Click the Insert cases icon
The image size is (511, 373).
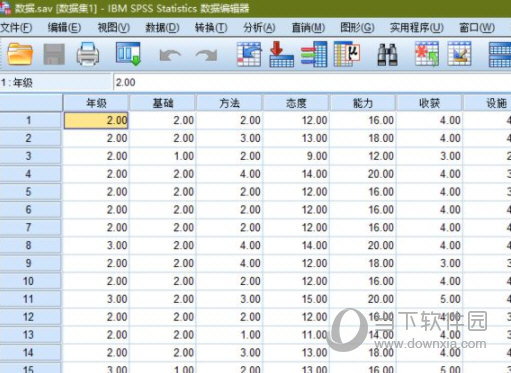click(x=426, y=54)
